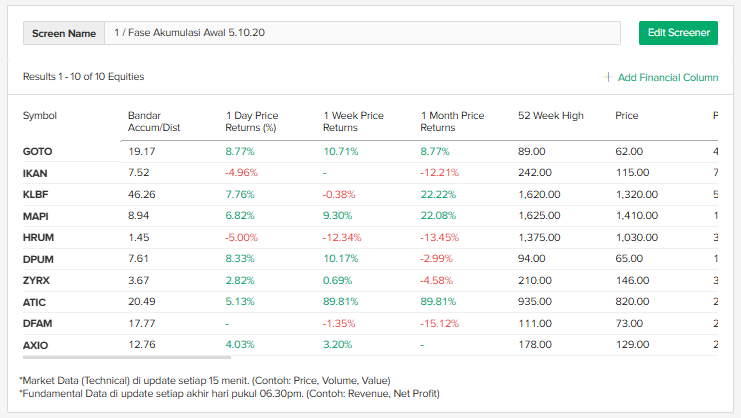The height and width of the screenshot is (418, 741).
Task: Open the DPUM stock symbol
Action: [x=37, y=259]
